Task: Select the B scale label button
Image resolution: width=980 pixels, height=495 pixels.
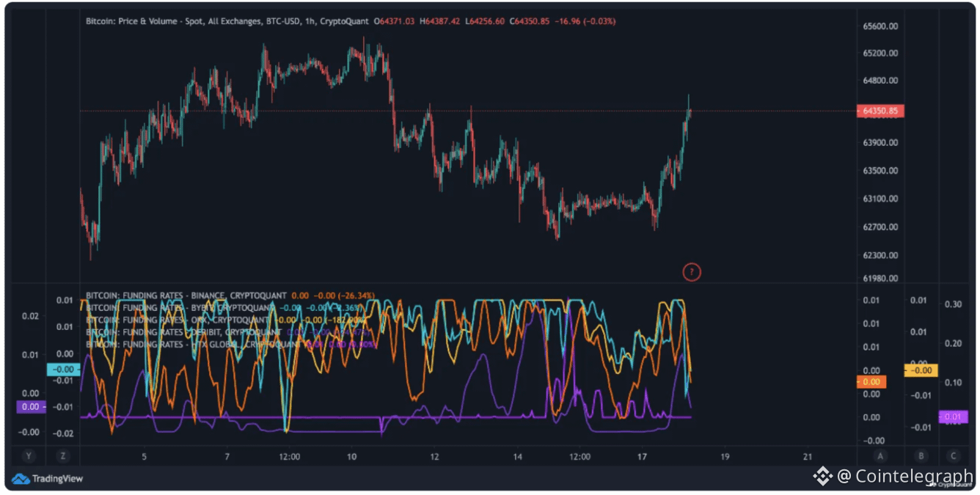Action: [x=920, y=456]
